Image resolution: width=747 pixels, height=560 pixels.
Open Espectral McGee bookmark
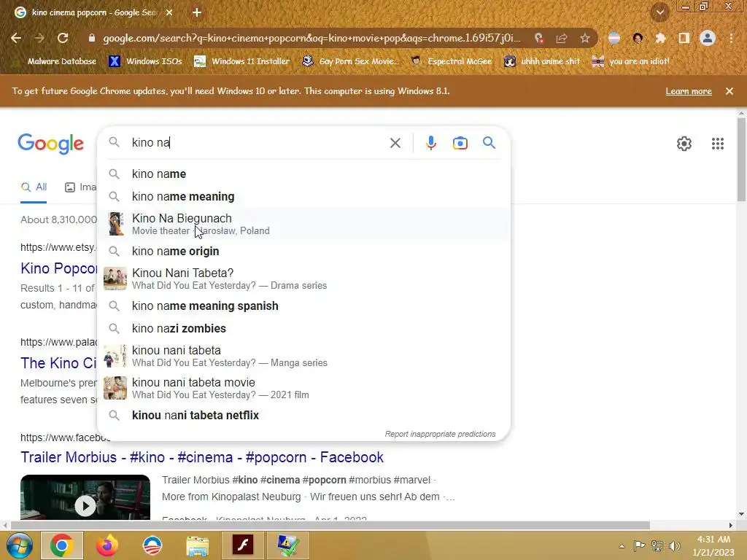(x=452, y=61)
